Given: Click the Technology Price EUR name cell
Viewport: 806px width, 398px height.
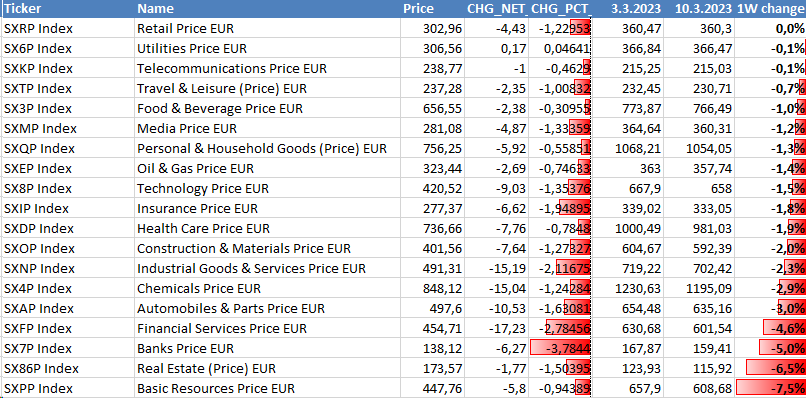Looking at the screenshot, I should (267, 189).
